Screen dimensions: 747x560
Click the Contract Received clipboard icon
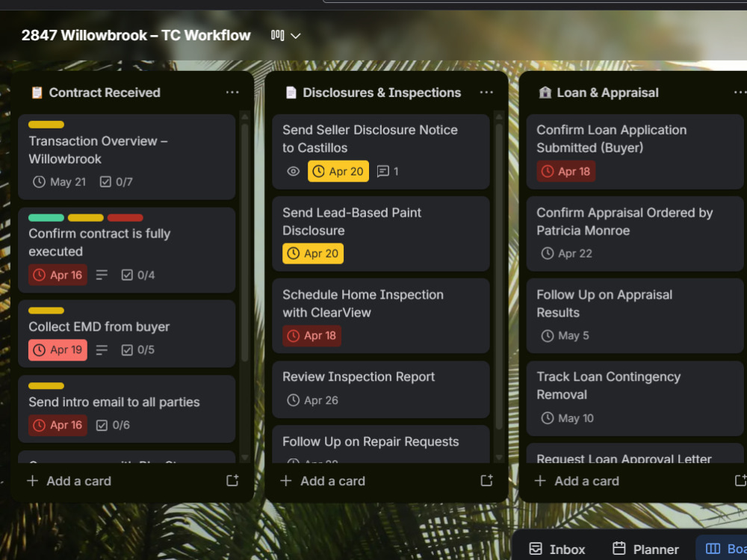click(37, 93)
